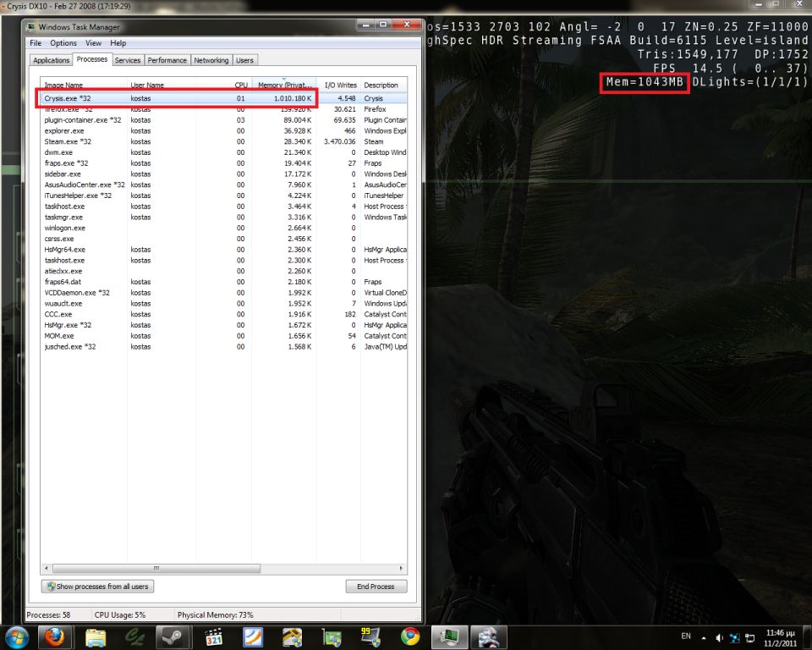Select the winlogon.exe process
The height and width of the screenshot is (650, 812).
click(223, 228)
